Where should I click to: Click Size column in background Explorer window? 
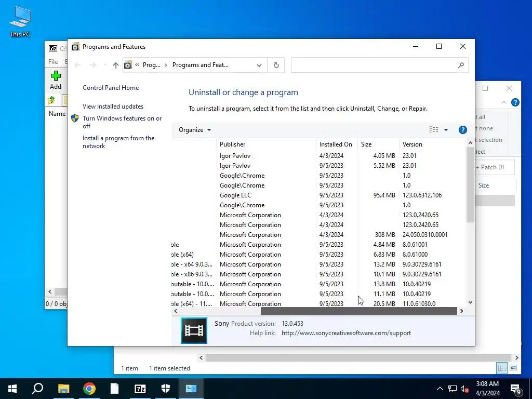pos(484,185)
